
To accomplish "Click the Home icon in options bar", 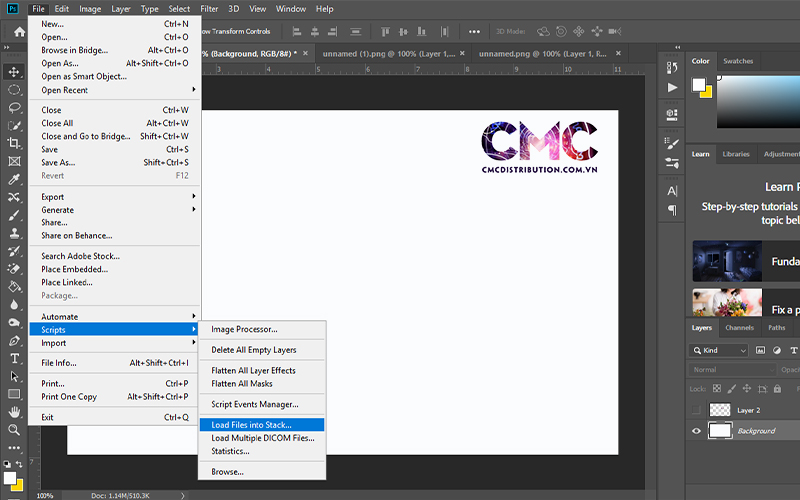I will (19, 32).
